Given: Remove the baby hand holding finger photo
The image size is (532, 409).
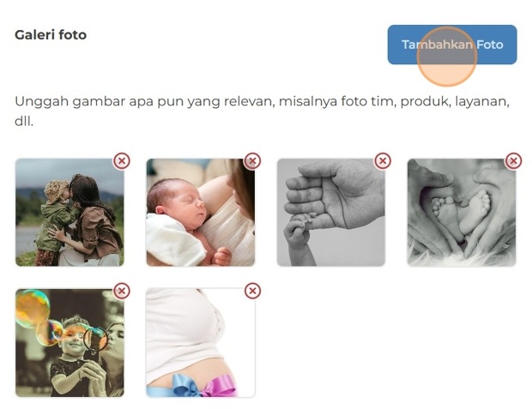Looking at the screenshot, I should click(383, 160).
